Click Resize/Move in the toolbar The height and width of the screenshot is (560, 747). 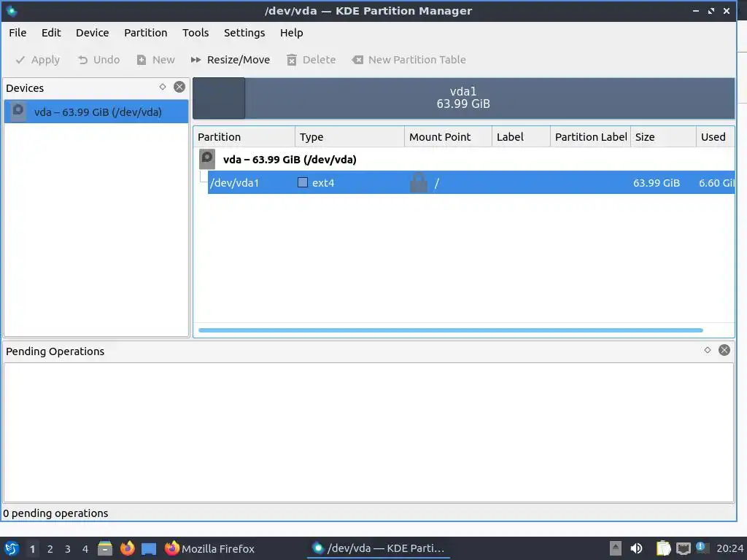231,60
